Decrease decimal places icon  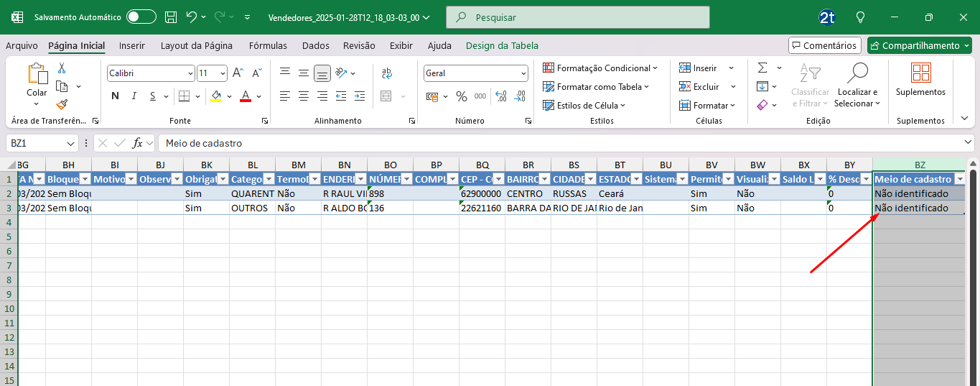point(520,96)
